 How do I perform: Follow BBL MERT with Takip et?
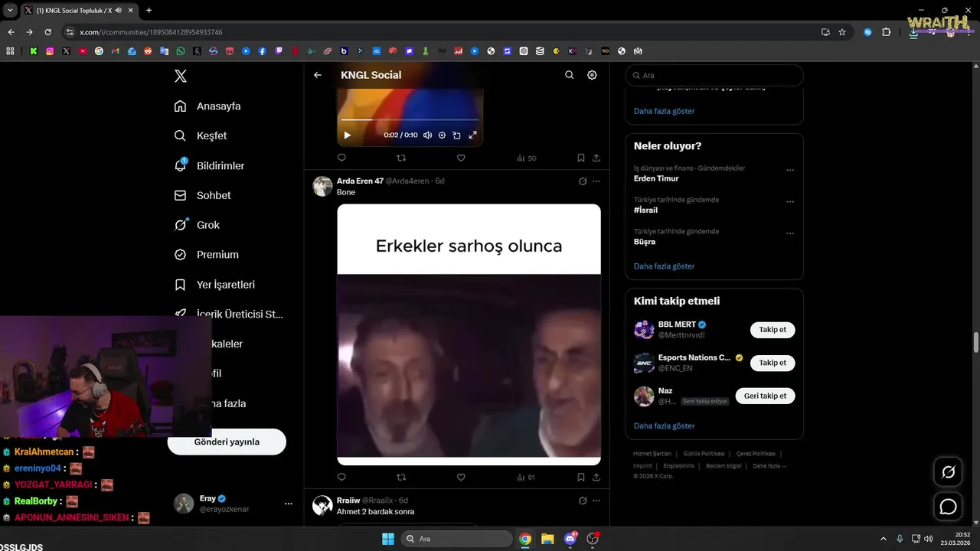(x=773, y=330)
